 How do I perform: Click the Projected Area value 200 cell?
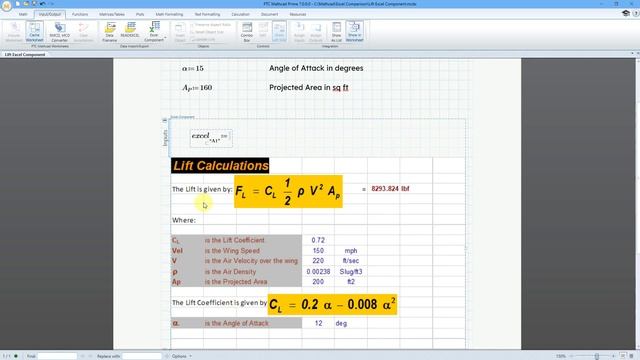click(318, 282)
